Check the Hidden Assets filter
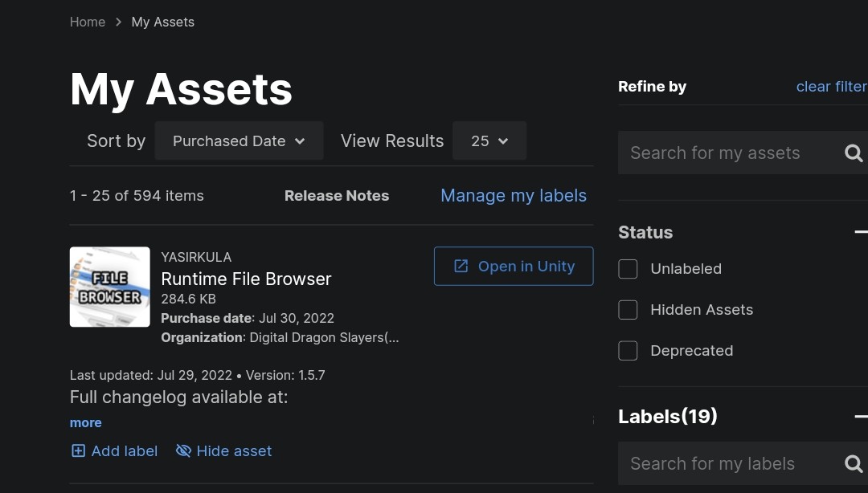The height and width of the screenshot is (493, 868). coord(628,310)
